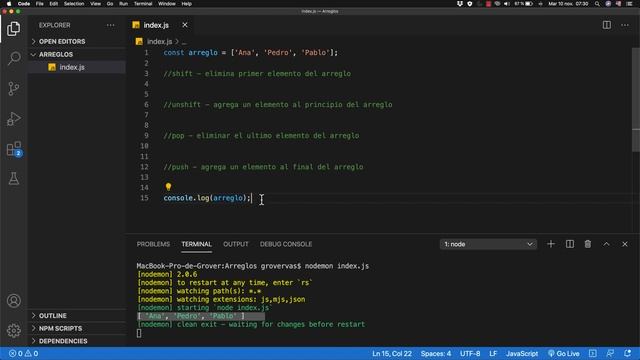
Task: Collapse the ARREGLOS folder section
Action: (77, 54)
